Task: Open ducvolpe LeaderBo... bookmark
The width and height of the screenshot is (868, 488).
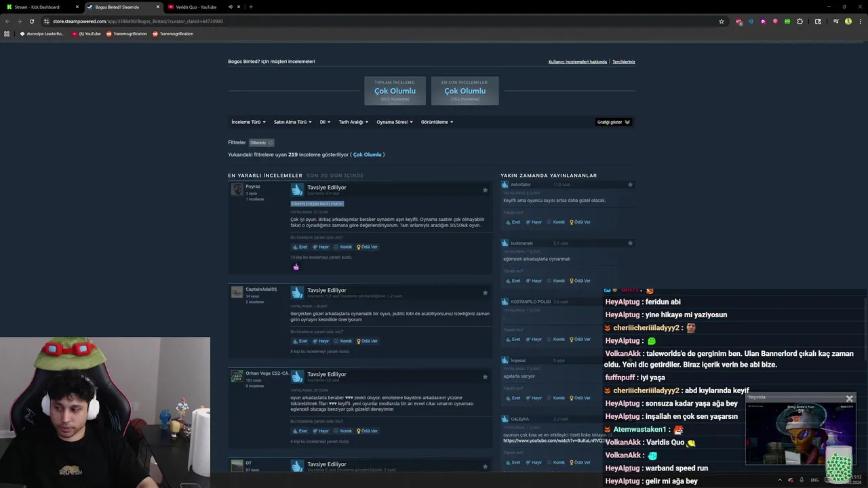Action: [42, 33]
